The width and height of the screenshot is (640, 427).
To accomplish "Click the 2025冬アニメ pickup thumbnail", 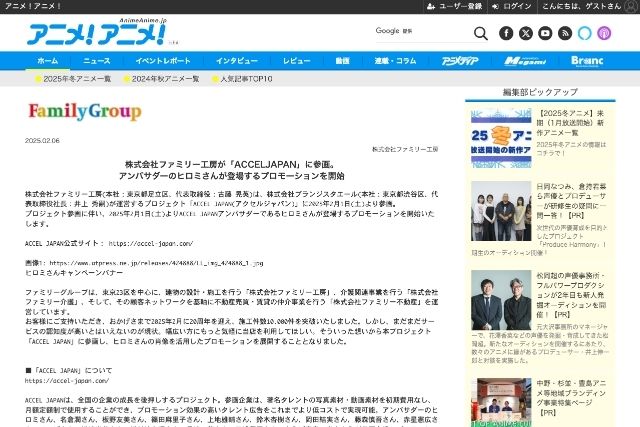I will click(x=501, y=138).
